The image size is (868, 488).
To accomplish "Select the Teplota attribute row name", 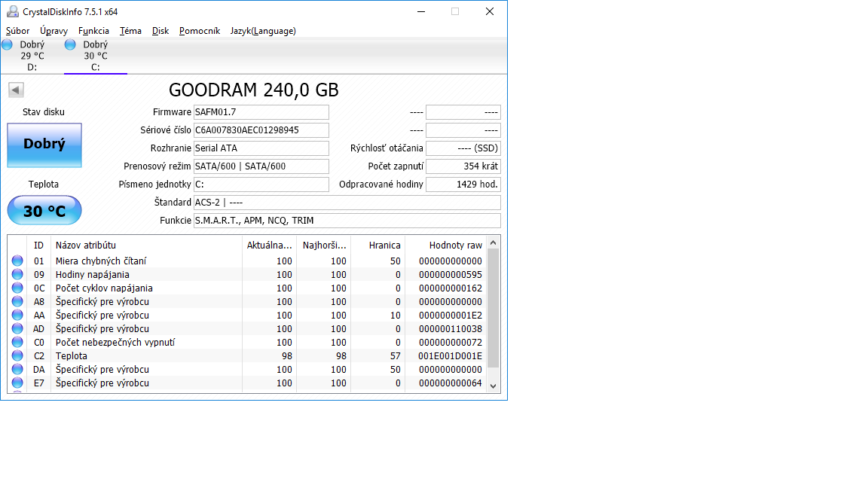I will (x=72, y=355).
